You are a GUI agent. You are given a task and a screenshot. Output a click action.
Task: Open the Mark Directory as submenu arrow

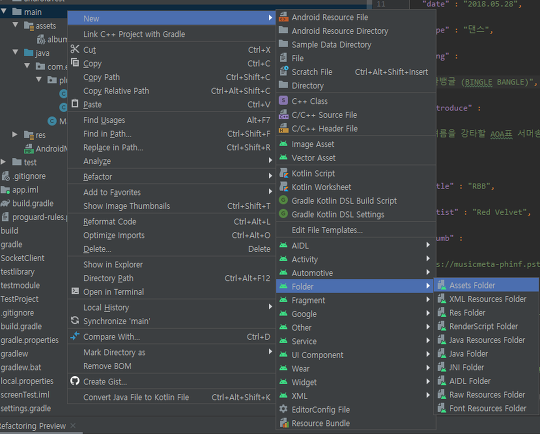point(270,352)
